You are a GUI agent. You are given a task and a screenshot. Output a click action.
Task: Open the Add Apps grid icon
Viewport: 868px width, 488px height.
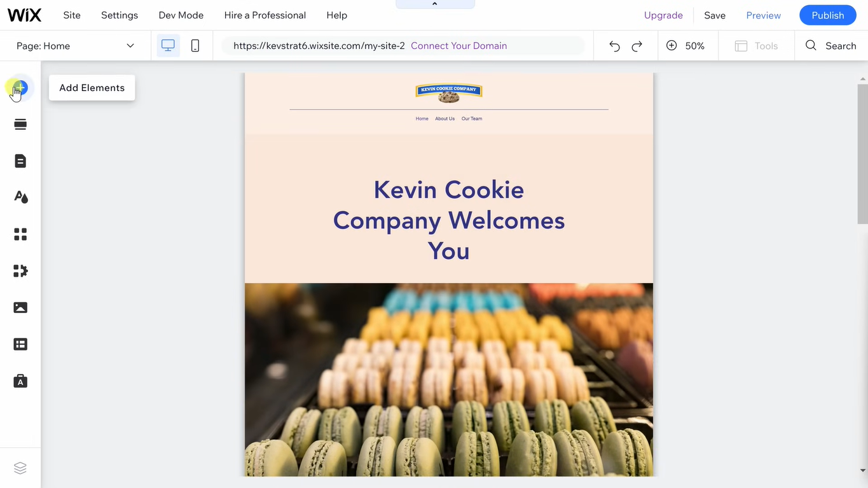[20, 234]
